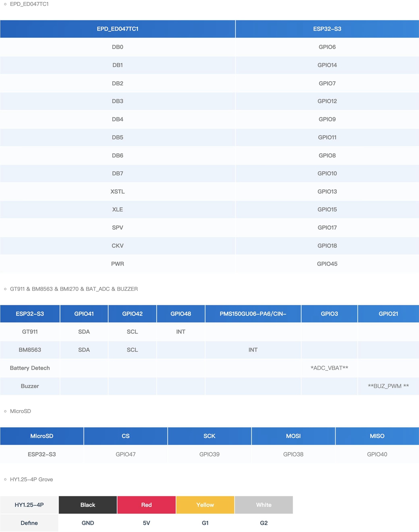Click the EPD_ED047TC1 column header cell
This screenshot has width=419, height=532.
[117, 29]
